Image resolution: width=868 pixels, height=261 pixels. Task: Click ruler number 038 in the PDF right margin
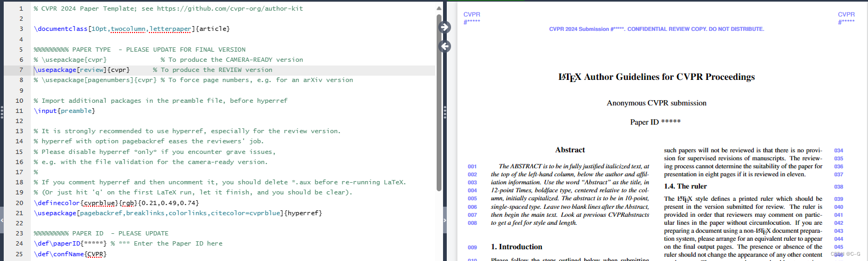[x=839, y=187]
